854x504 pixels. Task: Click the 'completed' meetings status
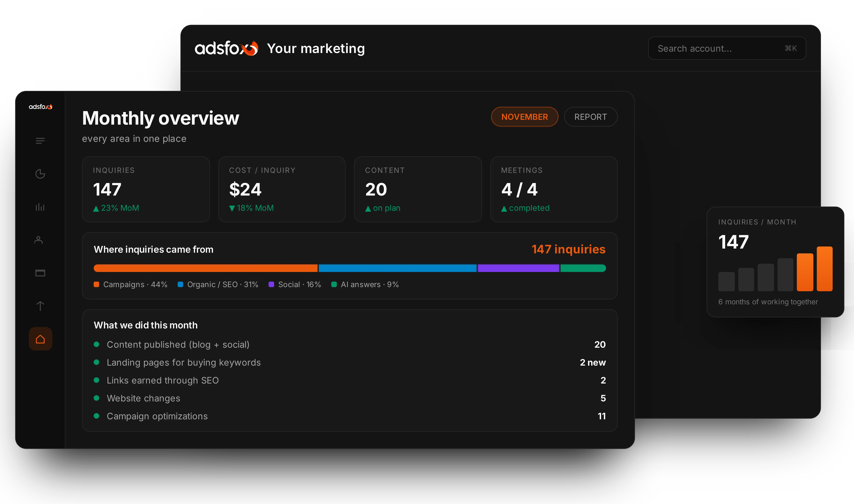525,208
